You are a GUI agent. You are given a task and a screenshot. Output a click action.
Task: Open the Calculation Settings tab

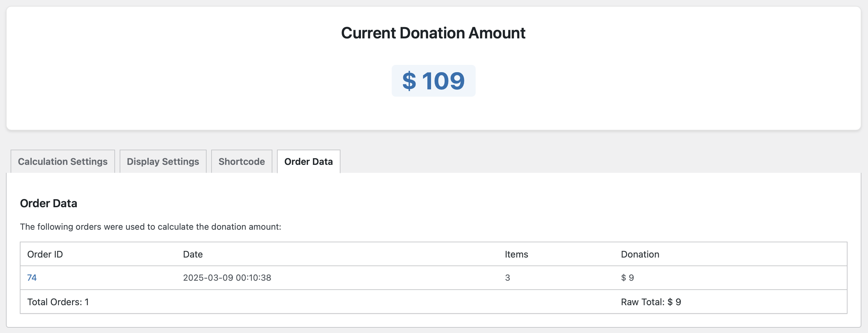[63, 162]
